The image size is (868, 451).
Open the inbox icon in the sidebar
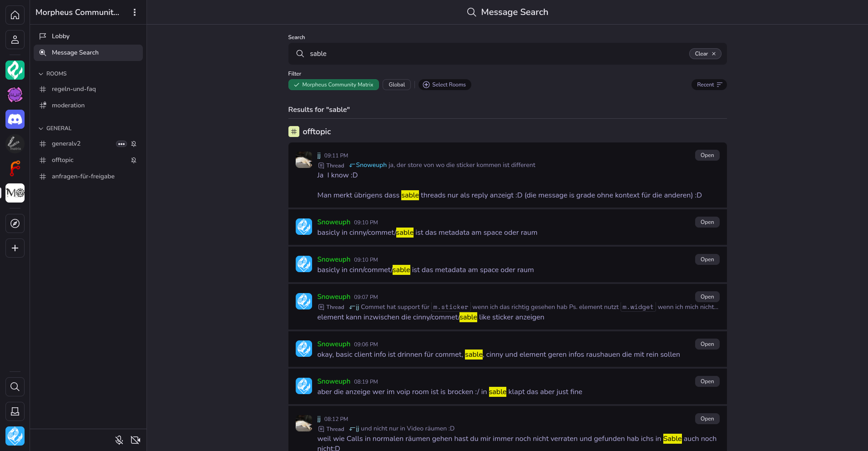click(15, 411)
